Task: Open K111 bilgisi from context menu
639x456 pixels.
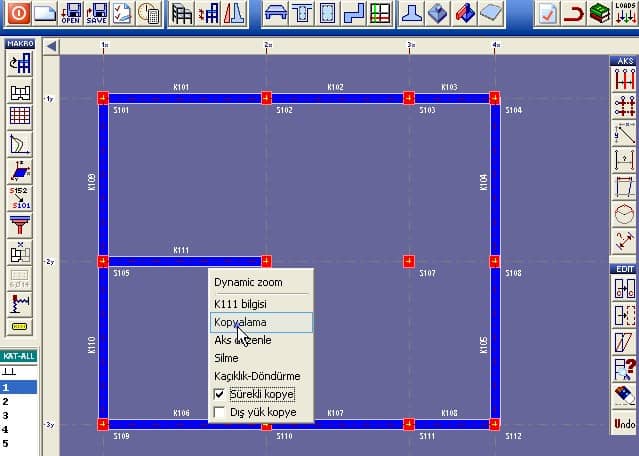Action: click(240, 303)
